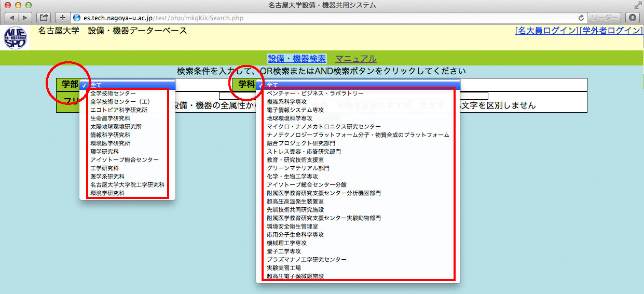Open the マニュアル link
The height and width of the screenshot is (294, 644).
(x=356, y=59)
